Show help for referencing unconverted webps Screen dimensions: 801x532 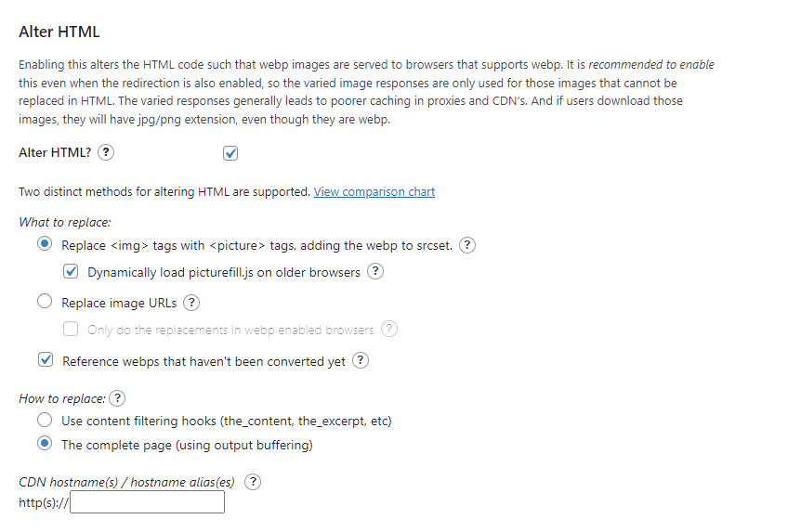point(361,360)
